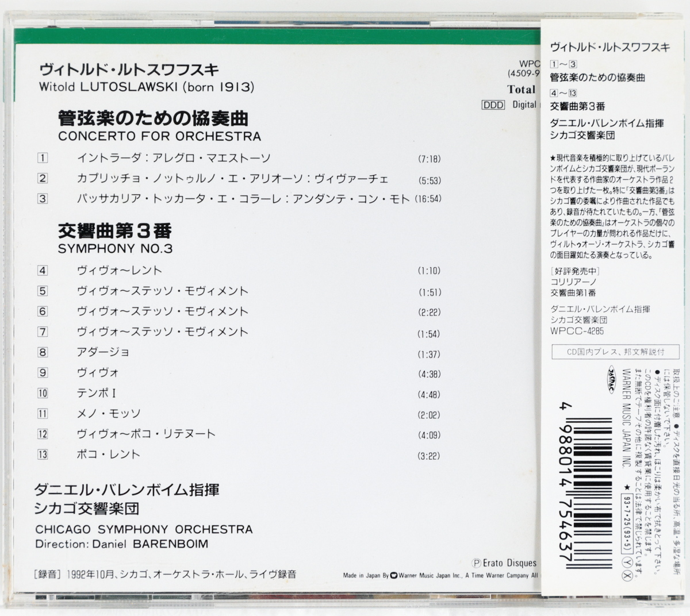Click the track title starting with カプリッチョ・ノットゥルノ
The image size is (690, 616).
coord(233,179)
